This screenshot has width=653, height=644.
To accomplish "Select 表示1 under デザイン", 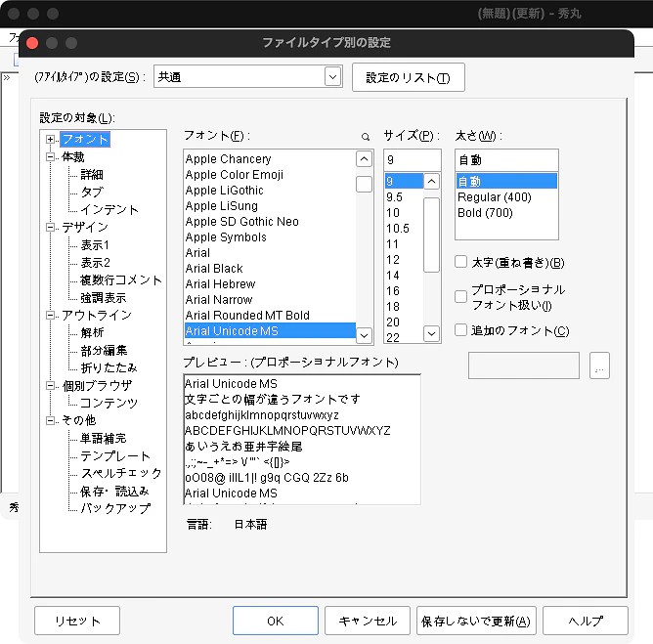I will tap(95, 244).
